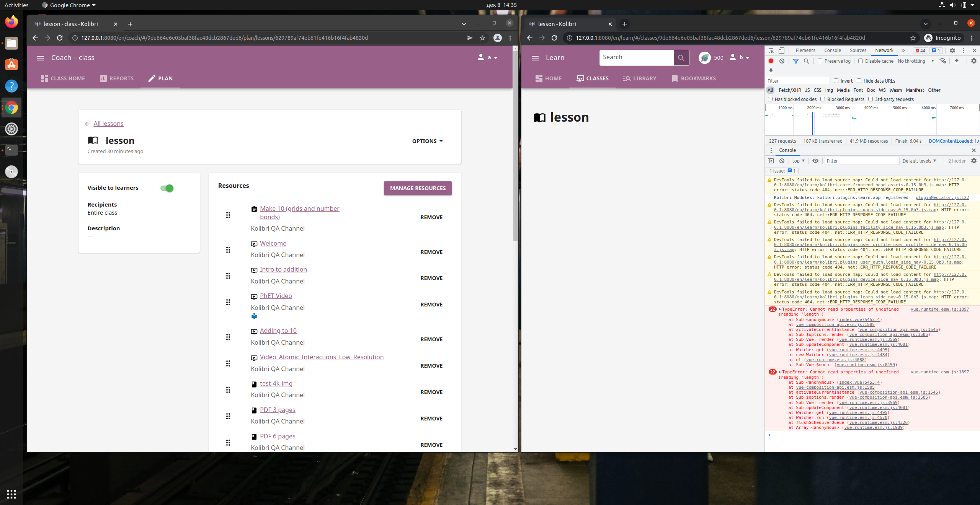This screenshot has width=980, height=505.
Task: Enable Preserve log checkbox
Action: pyautogui.click(x=820, y=61)
